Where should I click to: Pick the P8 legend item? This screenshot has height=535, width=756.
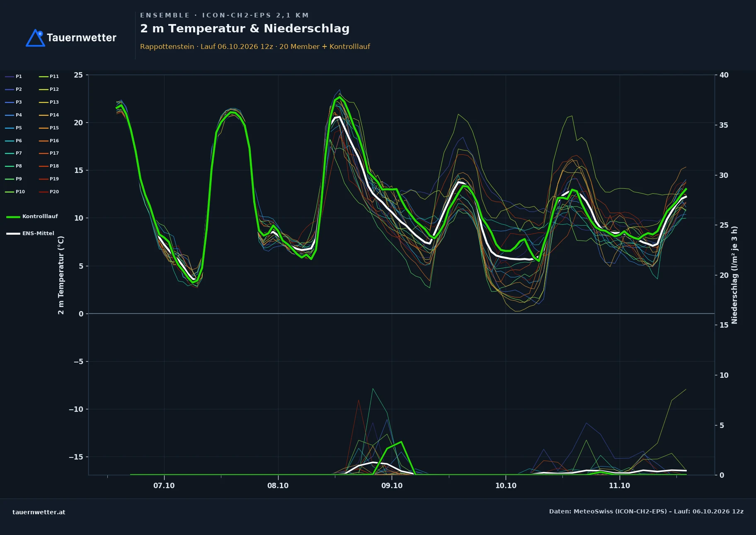click(x=14, y=166)
